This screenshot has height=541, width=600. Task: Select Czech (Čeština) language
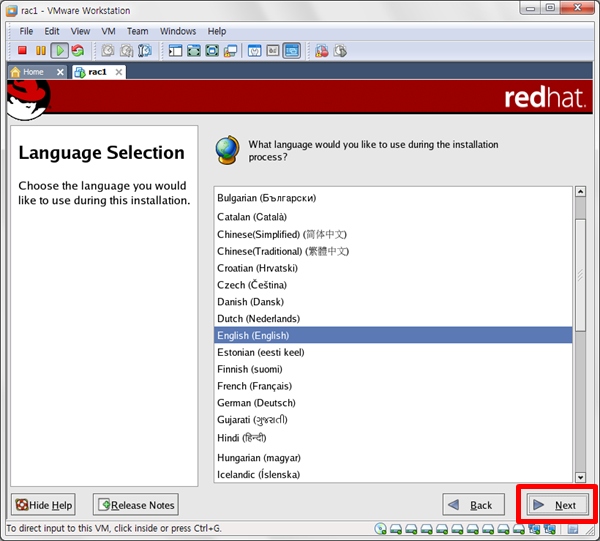point(393,285)
